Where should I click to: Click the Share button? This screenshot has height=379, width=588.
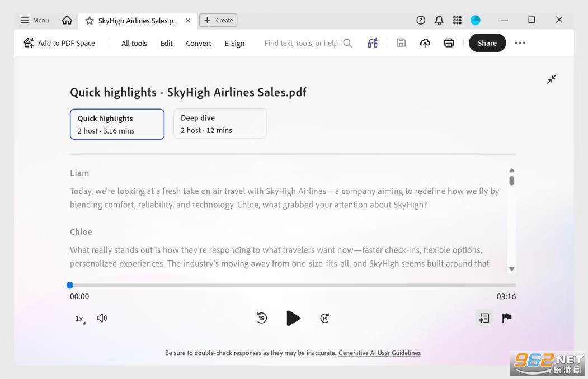(x=487, y=43)
